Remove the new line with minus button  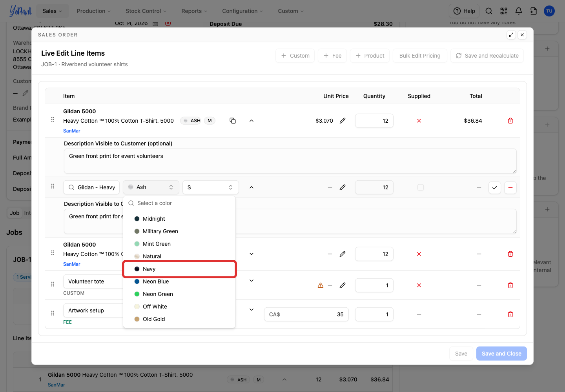tap(510, 187)
